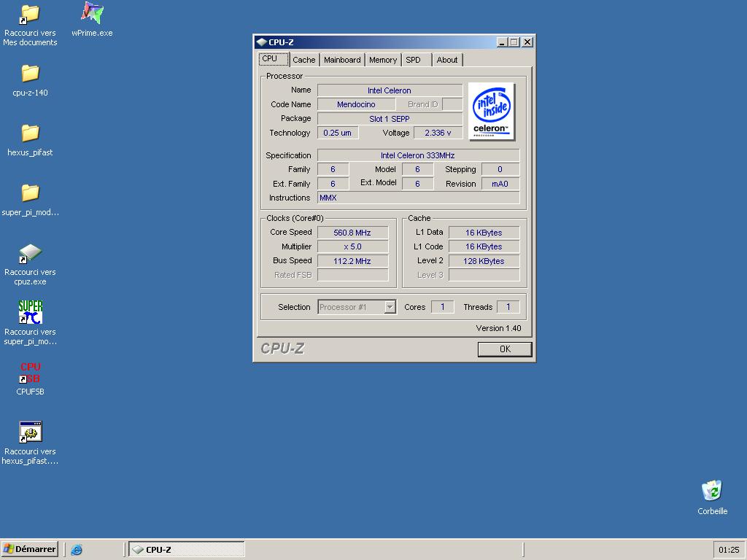The image size is (747, 560).
Task: Click the CPU-Z taskbar button
Action: (x=187, y=549)
